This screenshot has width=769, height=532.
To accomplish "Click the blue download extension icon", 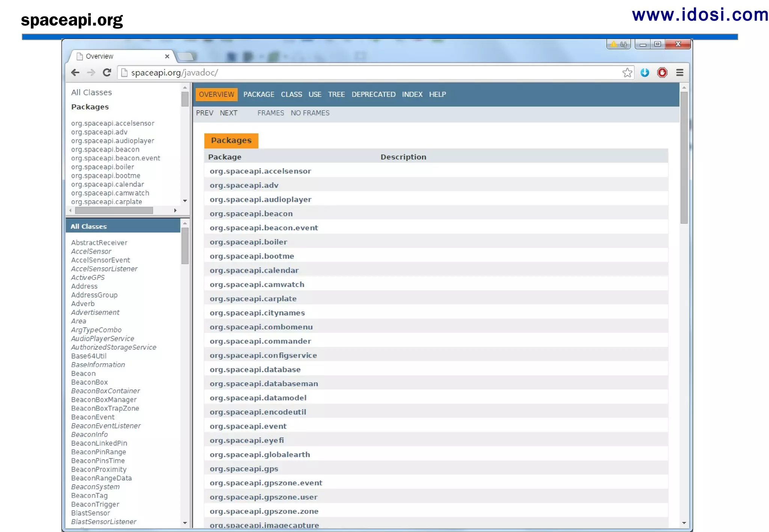I will coord(645,72).
